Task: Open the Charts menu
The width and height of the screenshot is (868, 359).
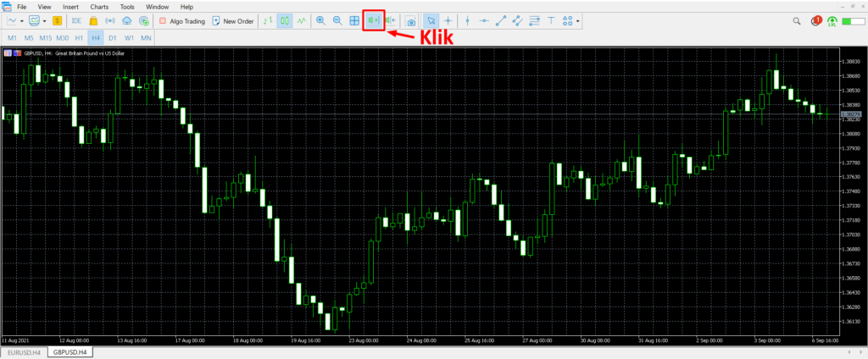Action: [x=100, y=7]
